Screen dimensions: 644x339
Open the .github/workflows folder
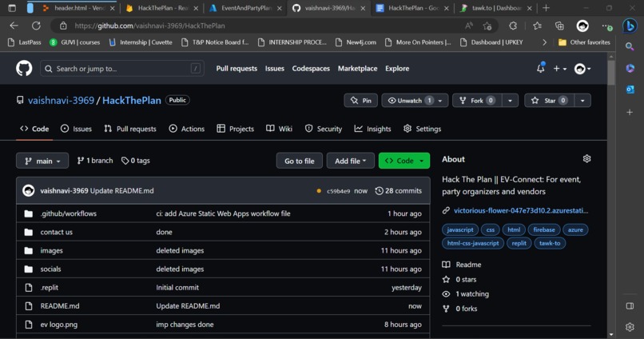click(68, 213)
